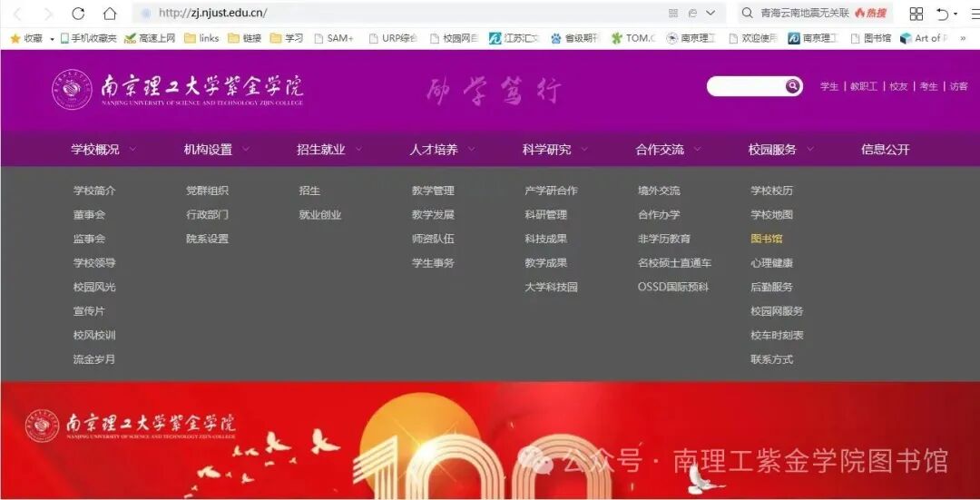This screenshot has height=500, width=980.
Task: Select highlighted 图书馆 submenu item
Action: pyautogui.click(x=766, y=239)
